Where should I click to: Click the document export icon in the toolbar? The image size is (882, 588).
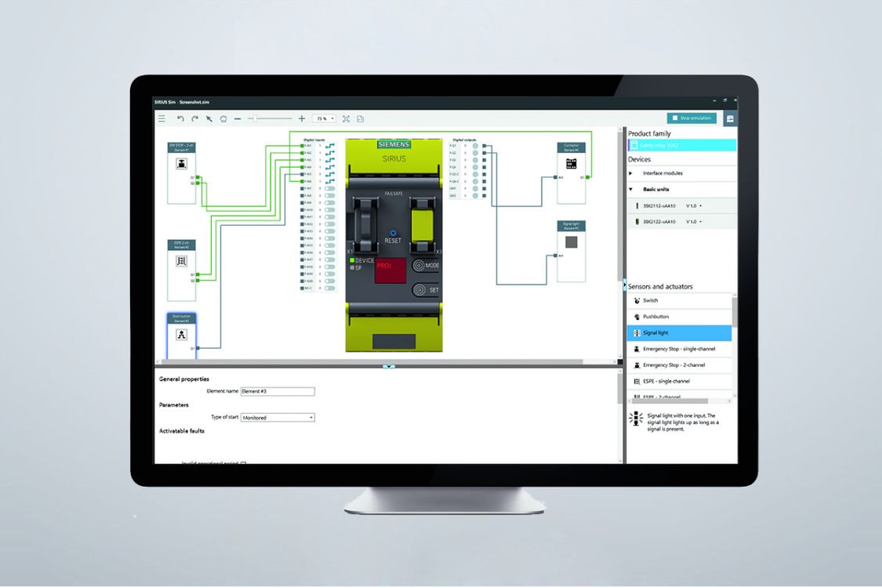(x=361, y=118)
